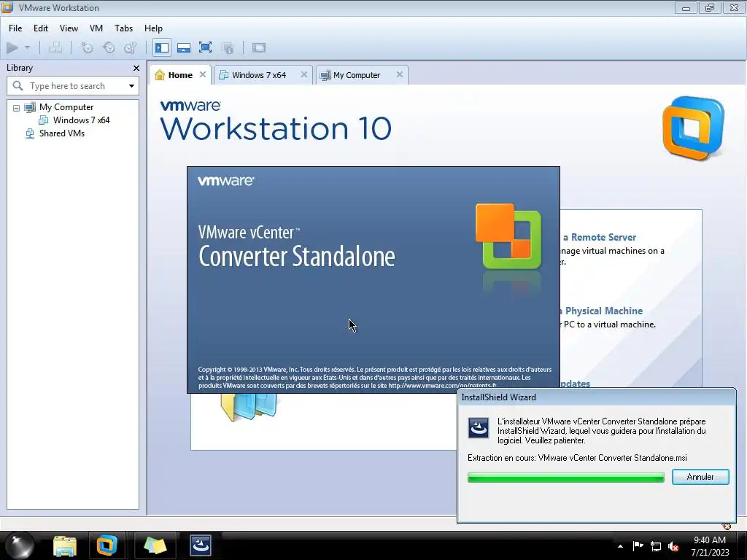Click the InstallShield installer taskbar icon

201,545
